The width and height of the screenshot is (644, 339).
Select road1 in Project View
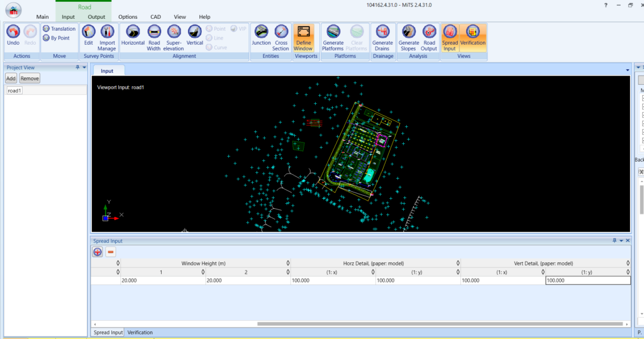[x=14, y=91]
